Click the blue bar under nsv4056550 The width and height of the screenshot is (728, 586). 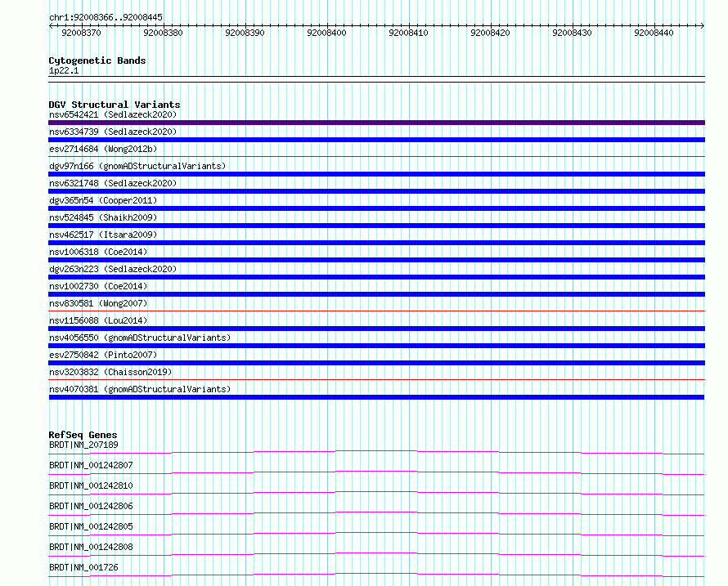pos(376,346)
